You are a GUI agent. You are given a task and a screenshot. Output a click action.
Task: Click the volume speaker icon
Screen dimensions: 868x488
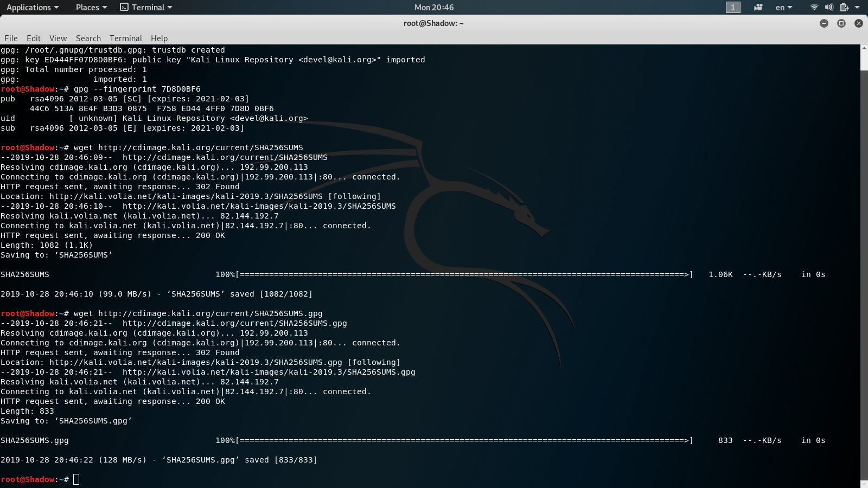(x=829, y=7)
